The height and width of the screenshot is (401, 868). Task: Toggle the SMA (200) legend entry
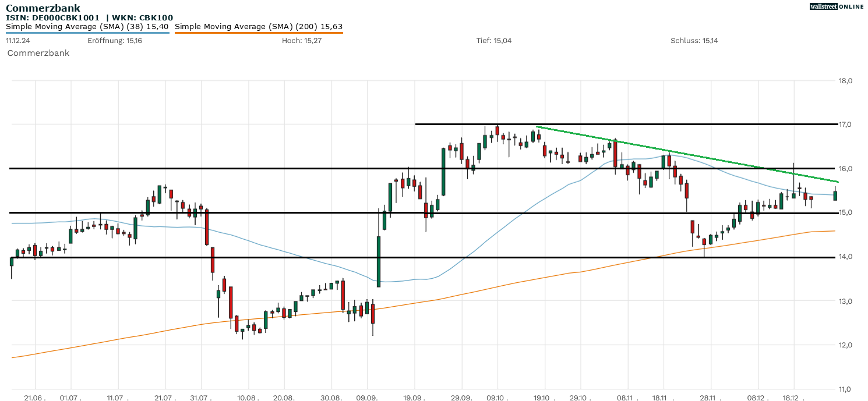coord(258,26)
